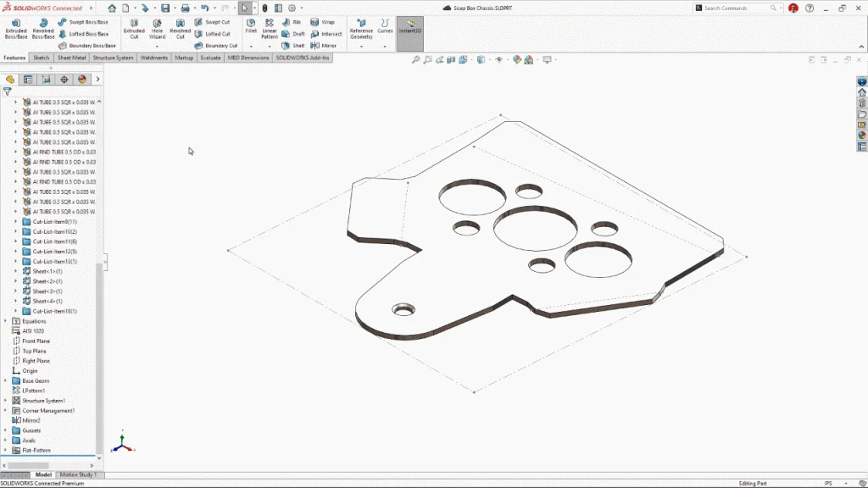Select the Hole Wizard tool
The width and height of the screenshot is (868, 488).
click(157, 28)
